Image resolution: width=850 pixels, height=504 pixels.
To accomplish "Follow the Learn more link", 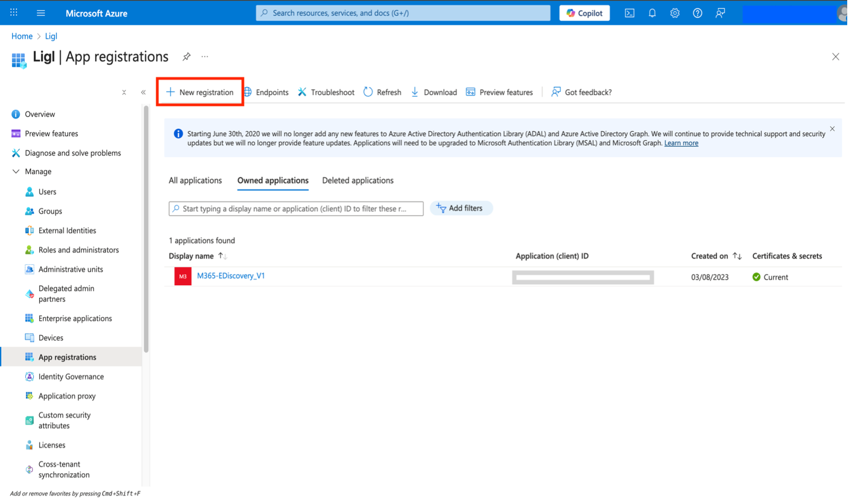I will click(x=681, y=143).
